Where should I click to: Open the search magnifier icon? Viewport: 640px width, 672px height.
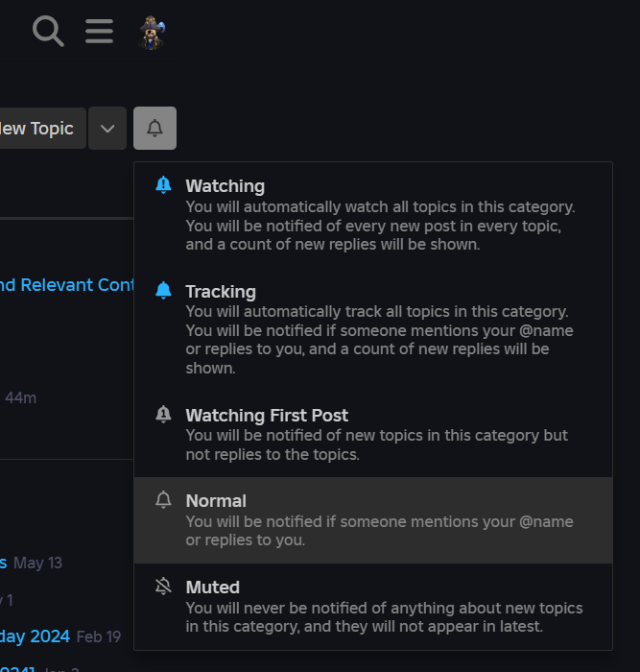tap(48, 32)
